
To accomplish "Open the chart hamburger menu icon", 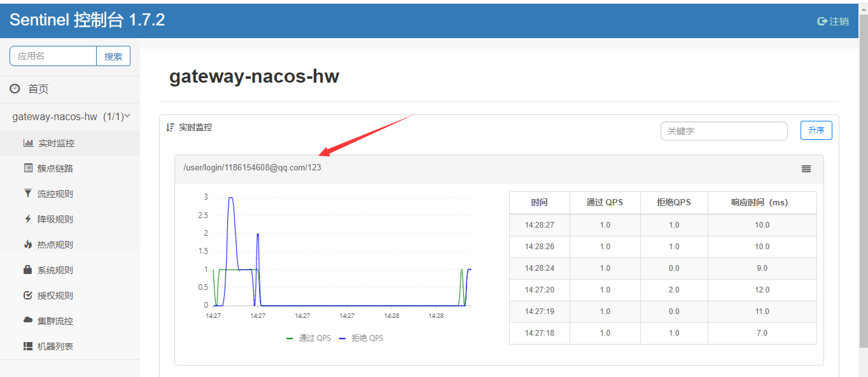I will point(806,168).
